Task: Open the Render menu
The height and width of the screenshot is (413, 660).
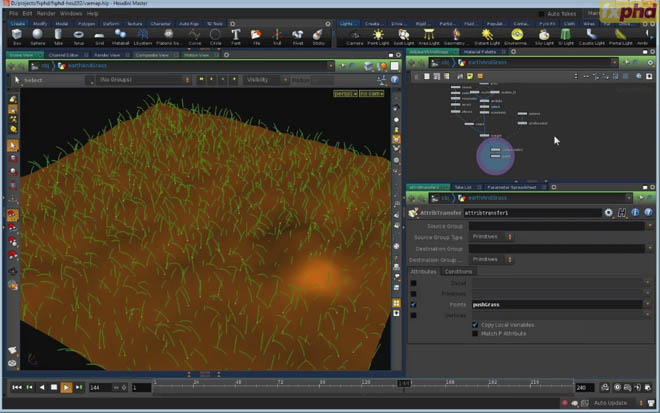Action: point(46,13)
